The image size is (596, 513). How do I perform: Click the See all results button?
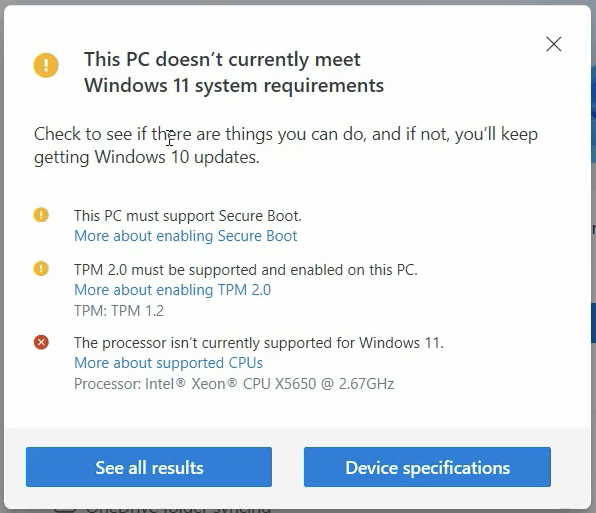149,467
